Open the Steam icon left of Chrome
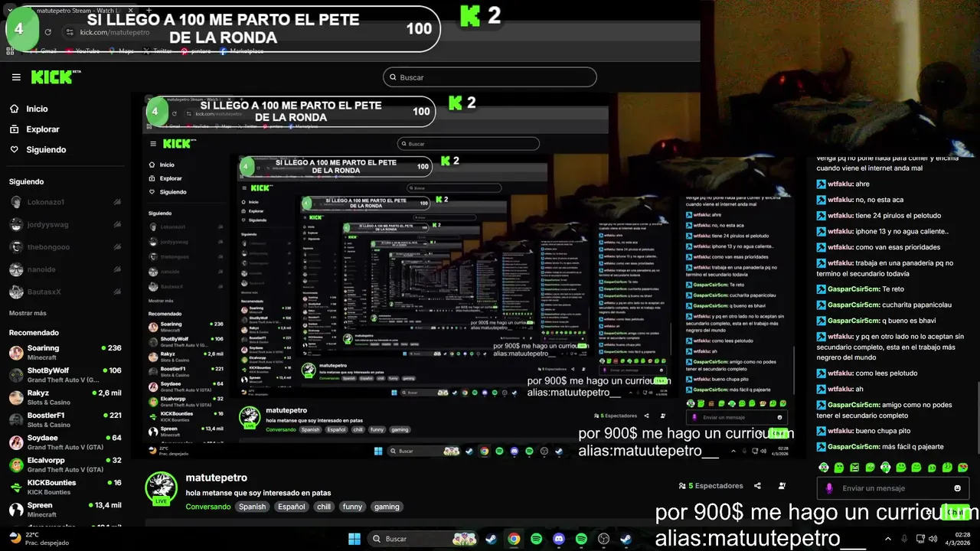 pyautogui.click(x=492, y=539)
